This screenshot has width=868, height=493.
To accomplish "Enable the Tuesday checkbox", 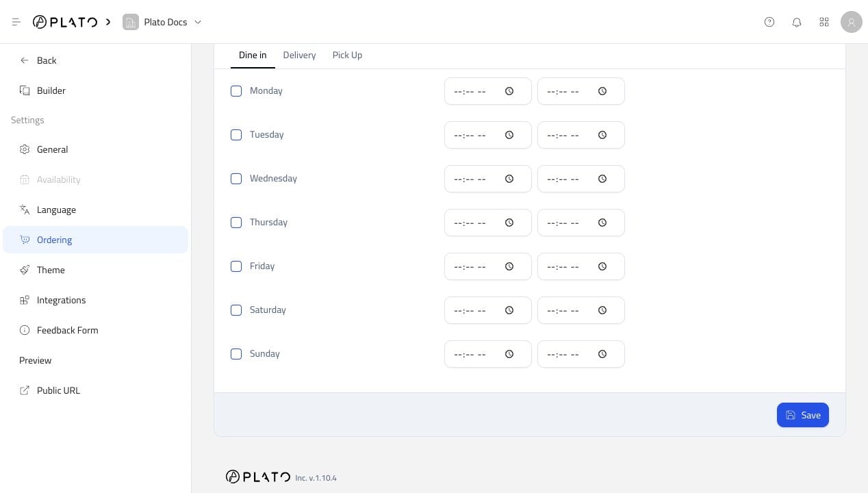I will click(x=236, y=135).
